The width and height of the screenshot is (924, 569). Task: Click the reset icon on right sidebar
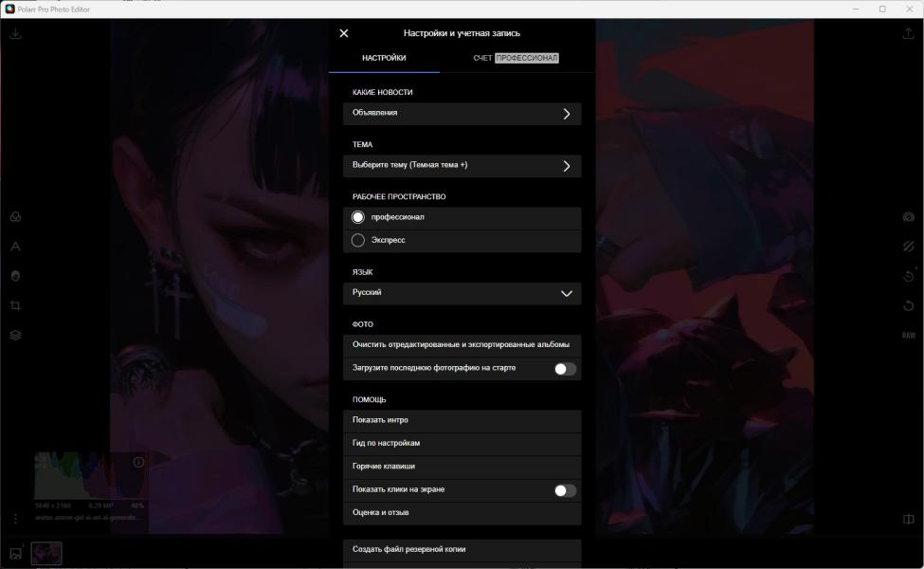(x=908, y=305)
